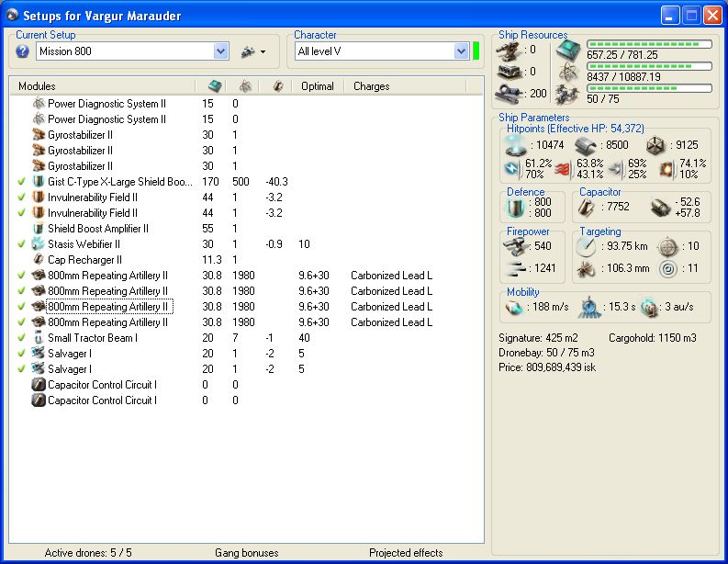The image size is (728, 564).
Task: Click the Shield Boost Amplifier II module icon
Action: (x=39, y=229)
